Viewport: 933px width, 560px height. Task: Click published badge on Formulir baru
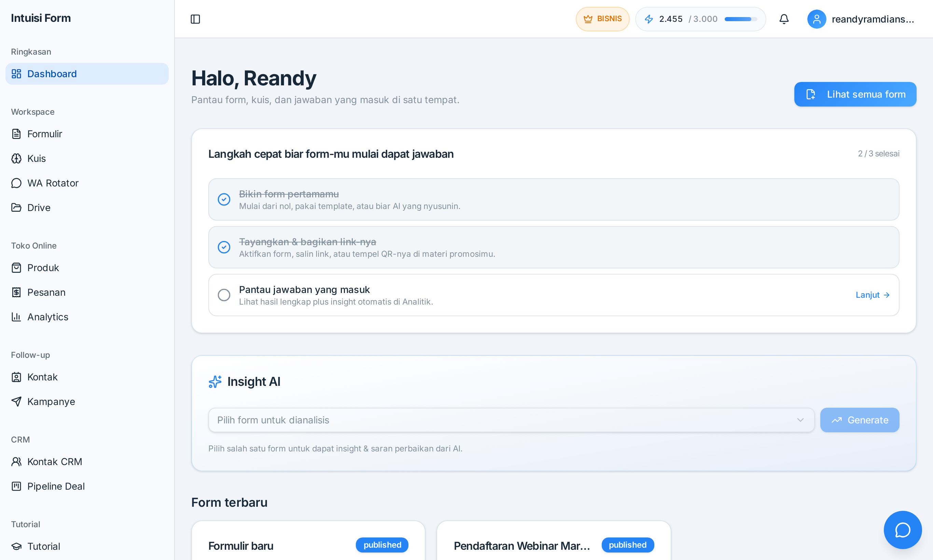[382, 545]
